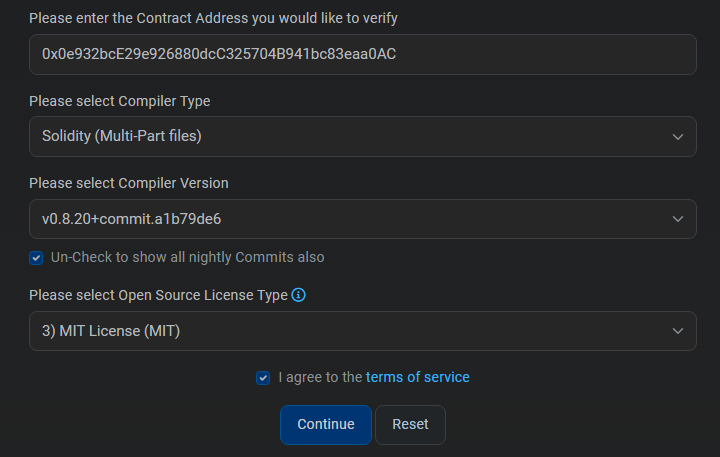Click the info icon beside License Type

298,295
